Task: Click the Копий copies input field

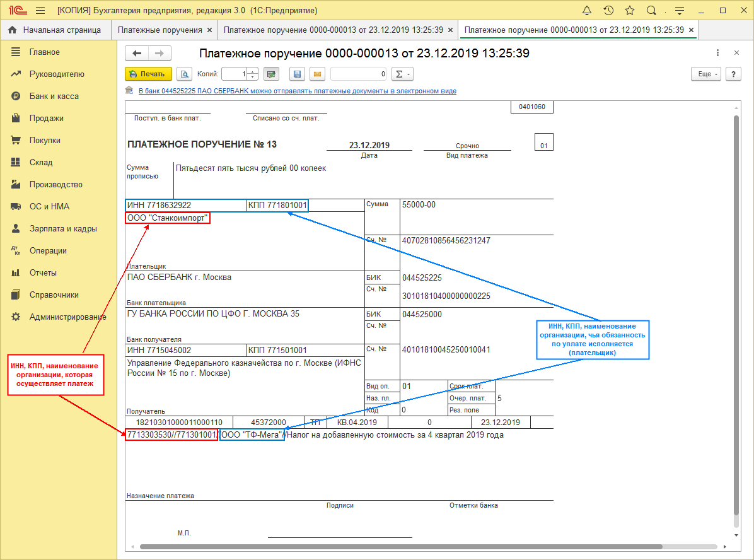Action: tap(234, 74)
